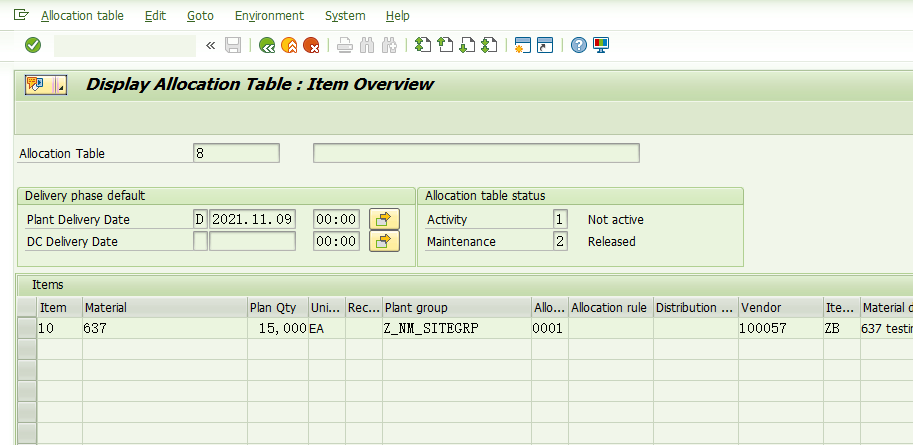Click the Plant Delivery Date time field
Image resolution: width=913 pixels, height=445 pixels.
pyautogui.click(x=336, y=220)
